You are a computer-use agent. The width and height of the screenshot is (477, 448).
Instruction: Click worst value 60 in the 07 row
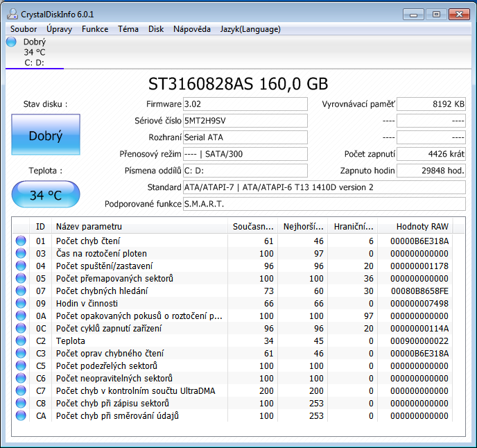(318, 291)
